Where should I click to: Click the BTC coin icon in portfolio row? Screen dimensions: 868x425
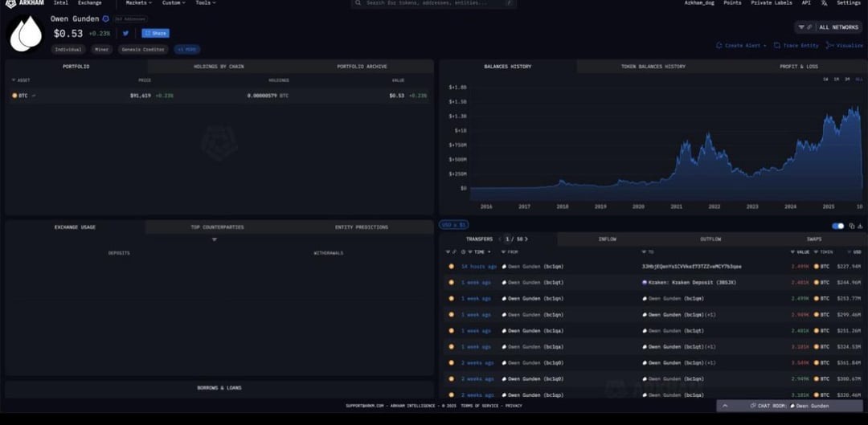tap(14, 96)
